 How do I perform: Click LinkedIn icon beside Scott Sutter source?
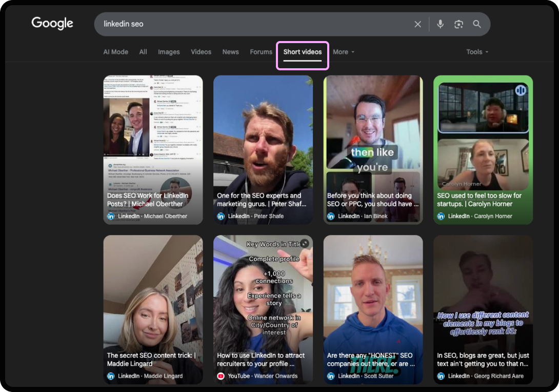click(331, 376)
